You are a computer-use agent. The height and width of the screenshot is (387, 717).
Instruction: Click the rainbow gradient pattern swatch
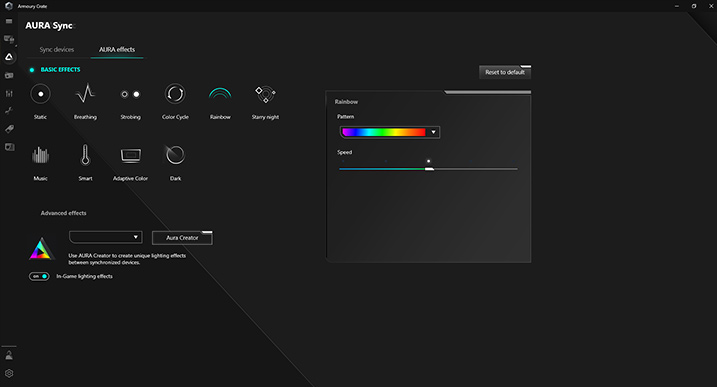384,132
